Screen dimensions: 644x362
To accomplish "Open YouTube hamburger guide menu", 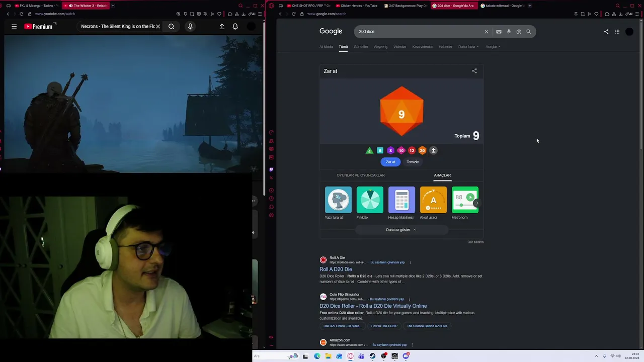I will click(x=14, y=26).
